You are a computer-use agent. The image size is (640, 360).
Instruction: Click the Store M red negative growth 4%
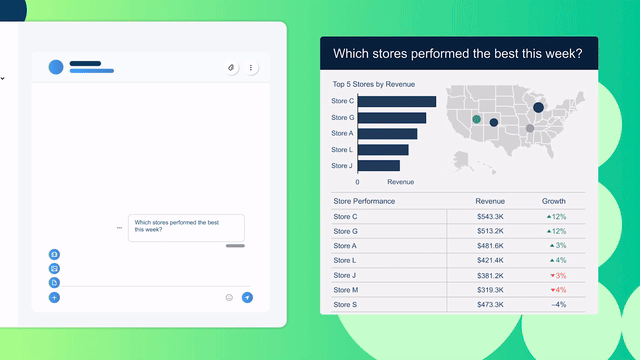point(558,290)
